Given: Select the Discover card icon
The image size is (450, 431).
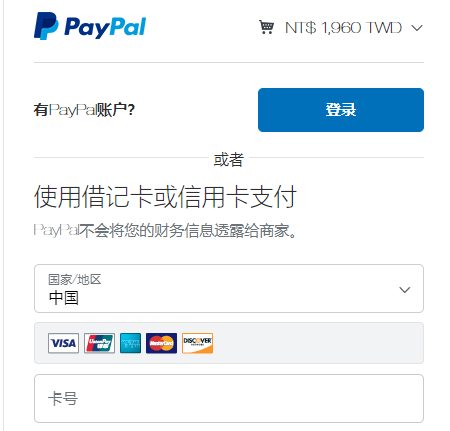Looking at the screenshot, I should click(x=197, y=343).
